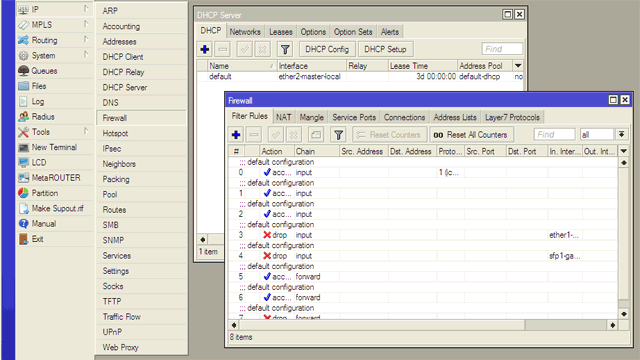Open Firewall table columns dropdown arrow
This screenshot has width=640, height=360.
[624, 151]
